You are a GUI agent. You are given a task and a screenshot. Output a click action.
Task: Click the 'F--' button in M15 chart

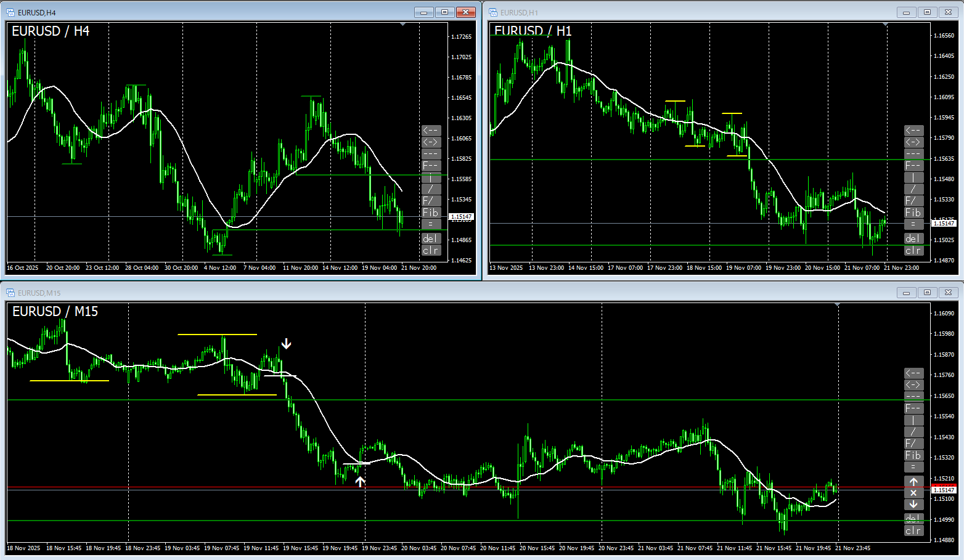[x=913, y=408]
